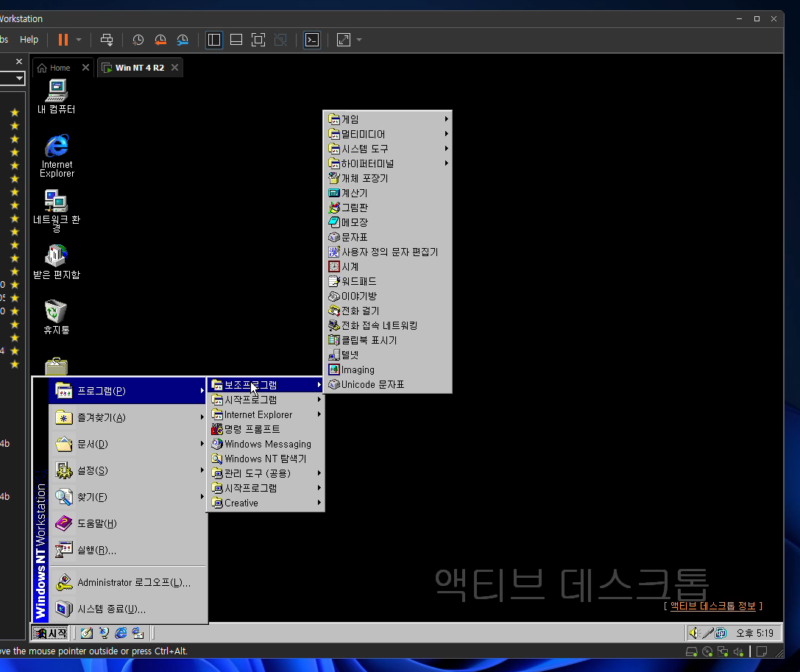Open 프로그램(P) in the Start menu
The width and height of the screenshot is (800, 672).
[127, 391]
